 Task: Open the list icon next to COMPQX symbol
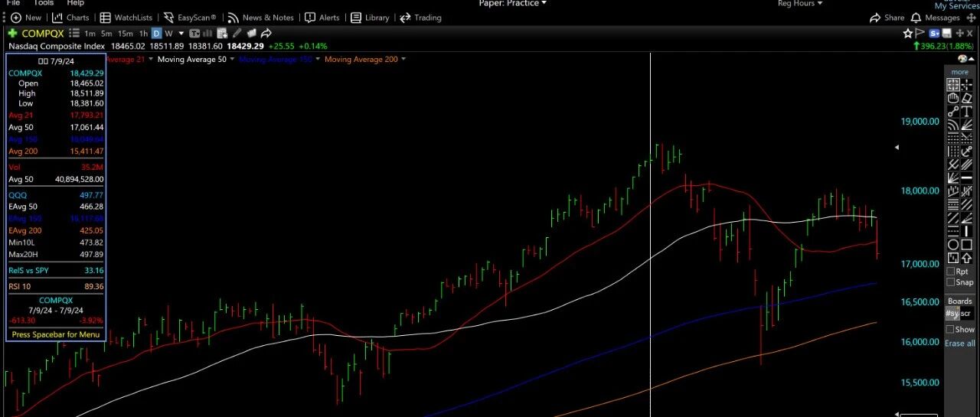[x=74, y=33]
